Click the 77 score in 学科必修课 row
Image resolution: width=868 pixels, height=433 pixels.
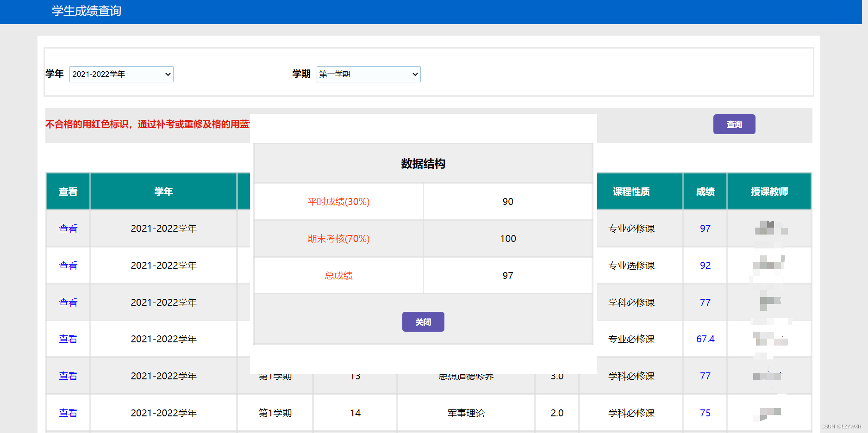(705, 302)
